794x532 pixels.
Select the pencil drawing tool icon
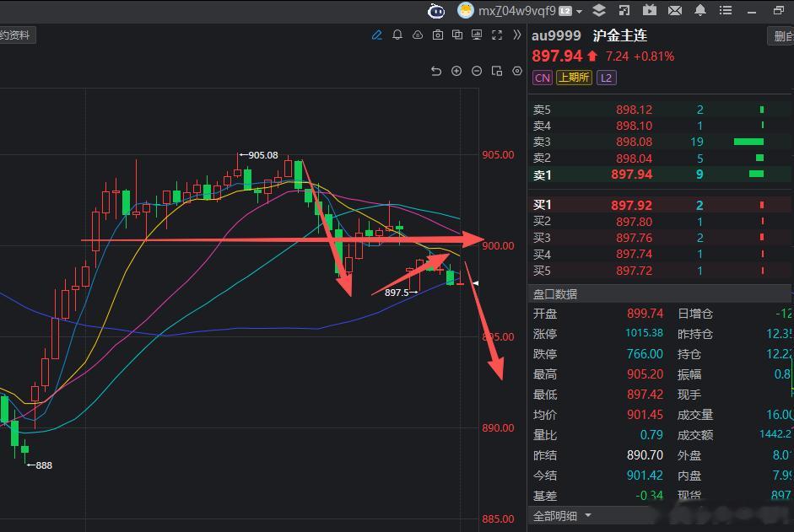coord(376,35)
